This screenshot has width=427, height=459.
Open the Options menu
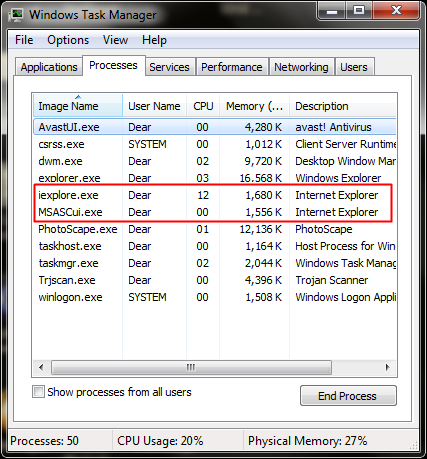point(68,40)
